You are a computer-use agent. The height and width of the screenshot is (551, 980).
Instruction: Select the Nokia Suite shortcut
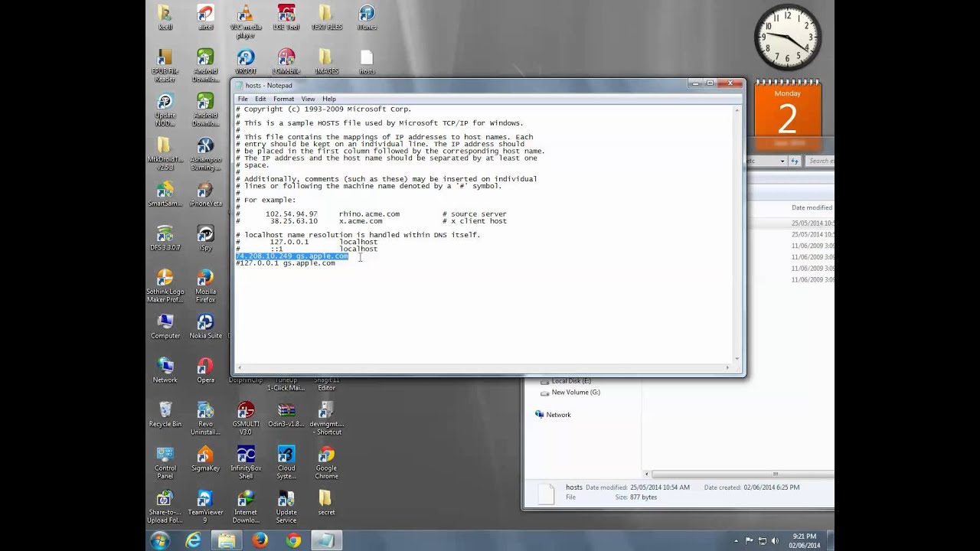tap(205, 326)
